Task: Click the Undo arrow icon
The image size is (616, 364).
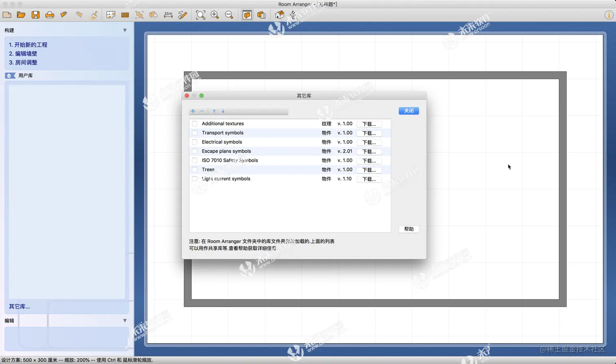Action: coord(64,15)
